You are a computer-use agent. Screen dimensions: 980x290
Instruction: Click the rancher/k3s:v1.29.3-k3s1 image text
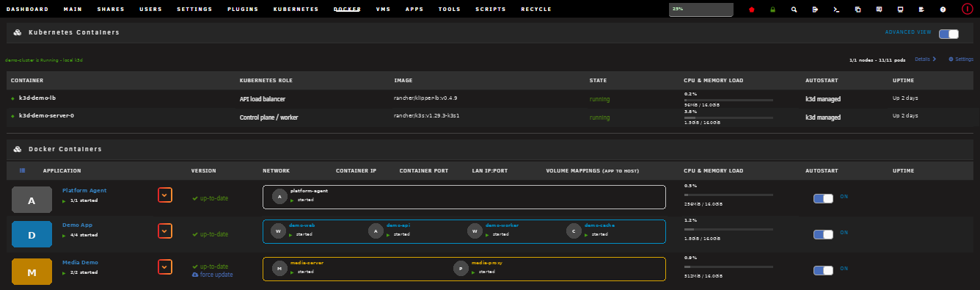pyautogui.click(x=427, y=116)
